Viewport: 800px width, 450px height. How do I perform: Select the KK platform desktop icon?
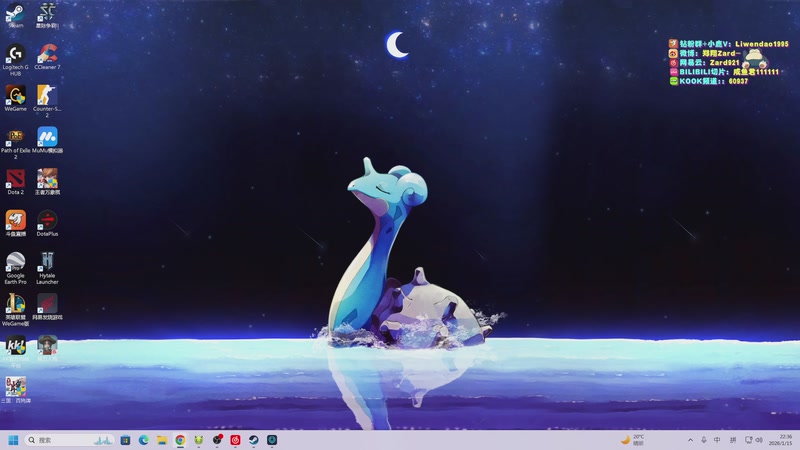(15, 352)
